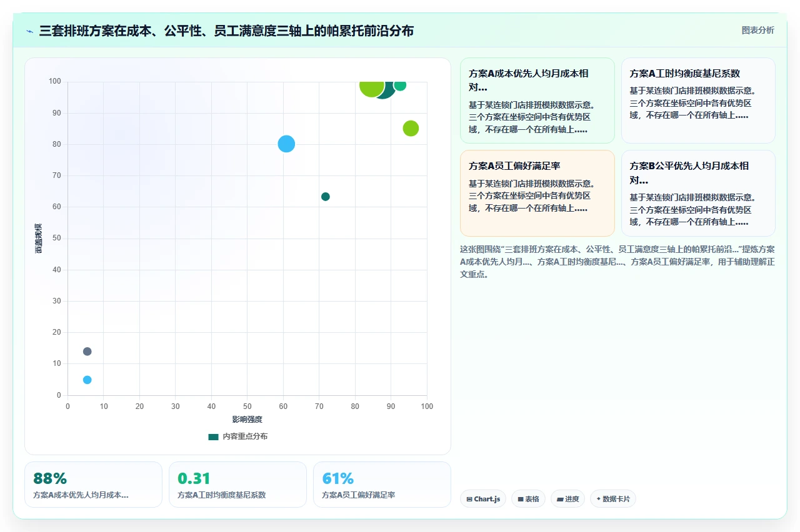The image size is (800, 532).
Task: Click the 88% stat card
Action: (93, 485)
